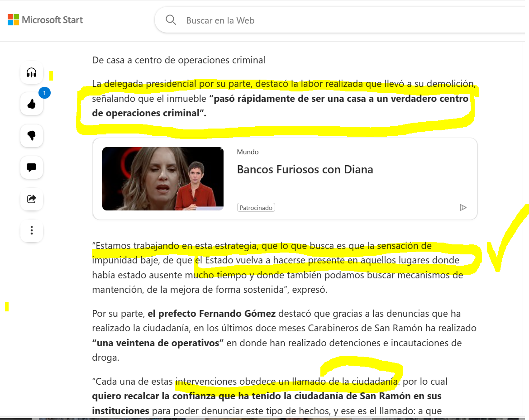529x420 pixels.
Task: Click the listen-to-article headphones icon
Action: (32, 72)
